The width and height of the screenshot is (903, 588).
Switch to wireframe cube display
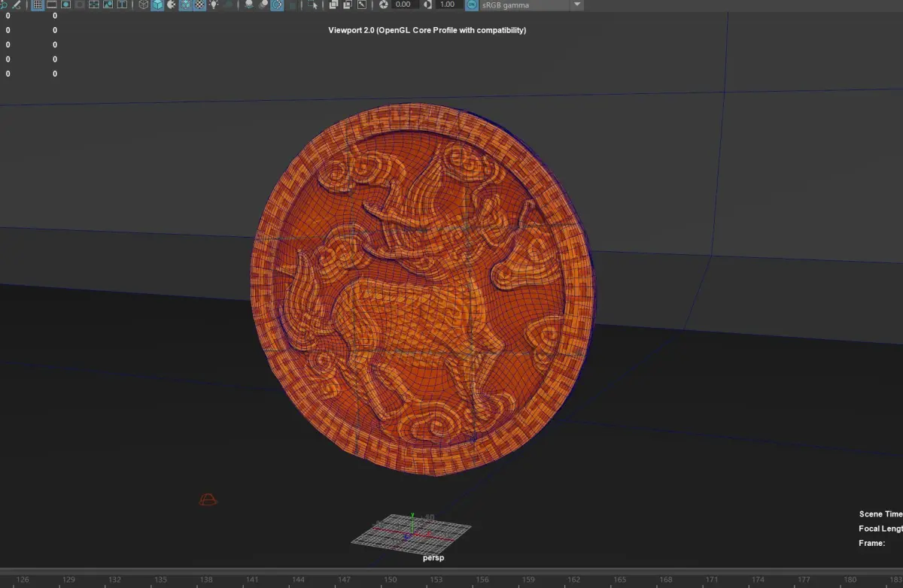pos(143,5)
